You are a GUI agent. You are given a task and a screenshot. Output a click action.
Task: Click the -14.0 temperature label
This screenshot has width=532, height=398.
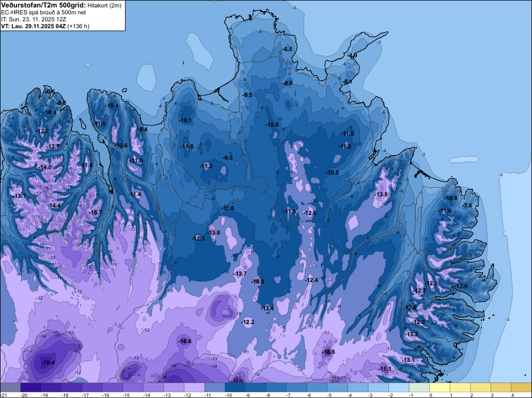[45, 167]
